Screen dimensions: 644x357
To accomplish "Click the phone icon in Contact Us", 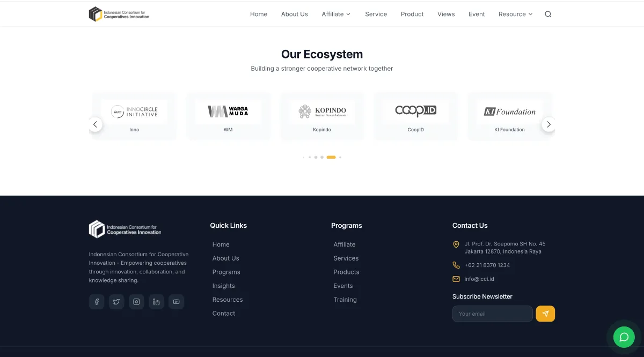I will pos(456,265).
